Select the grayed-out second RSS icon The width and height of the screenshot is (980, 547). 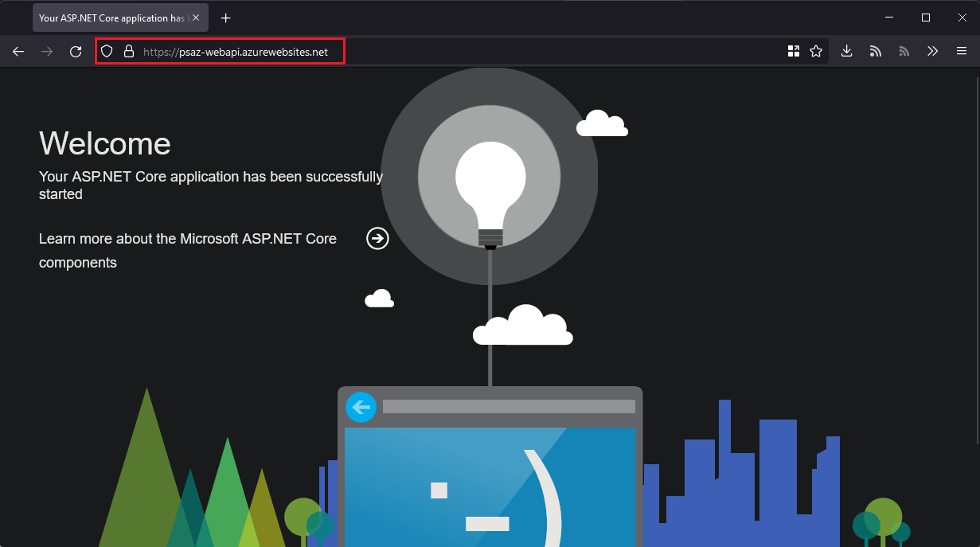pyautogui.click(x=904, y=51)
